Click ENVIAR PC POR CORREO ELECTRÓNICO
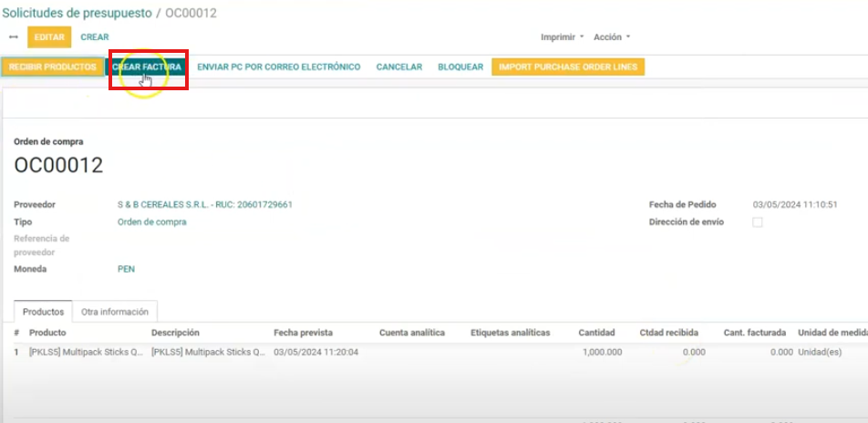This screenshot has height=423, width=868. pos(279,67)
